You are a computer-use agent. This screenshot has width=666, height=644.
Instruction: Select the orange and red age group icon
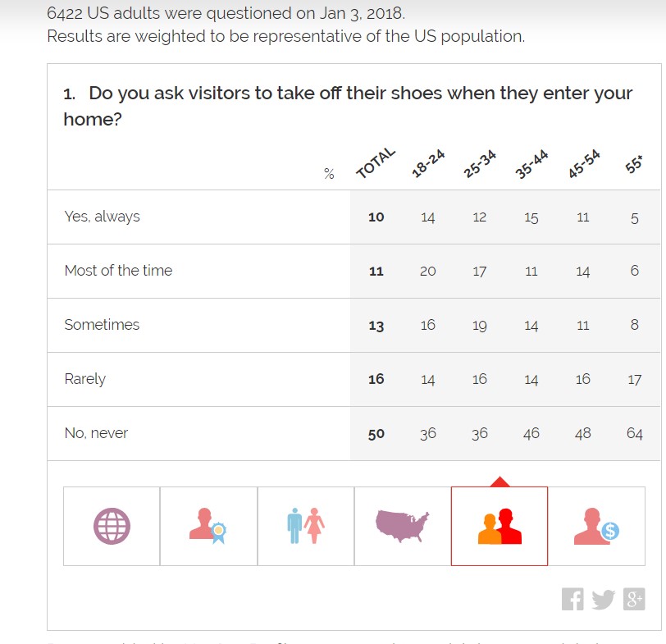click(500, 526)
